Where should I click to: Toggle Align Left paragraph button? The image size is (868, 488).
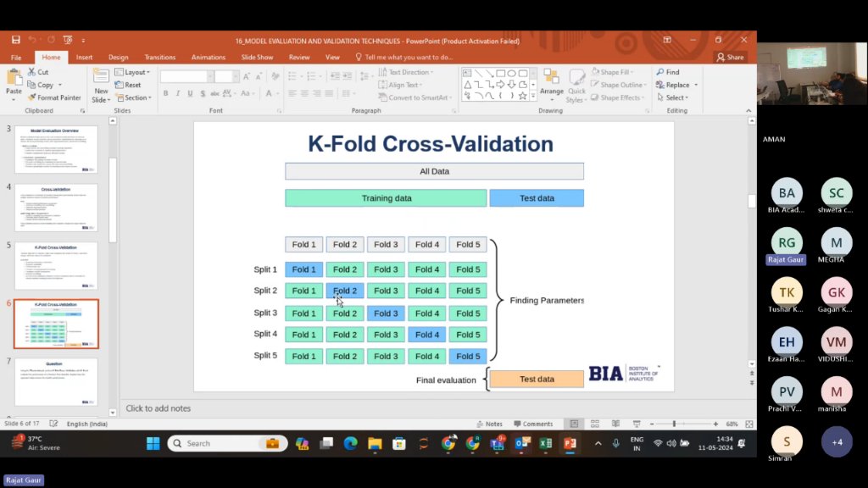coord(292,93)
